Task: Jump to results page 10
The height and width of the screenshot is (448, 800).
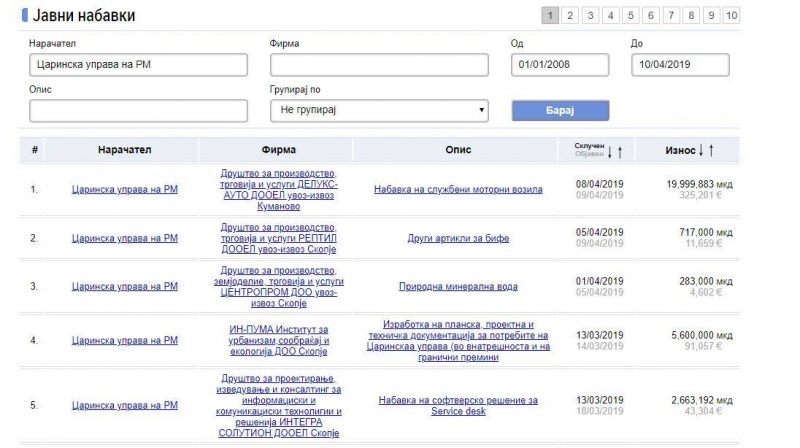Action: [732, 15]
